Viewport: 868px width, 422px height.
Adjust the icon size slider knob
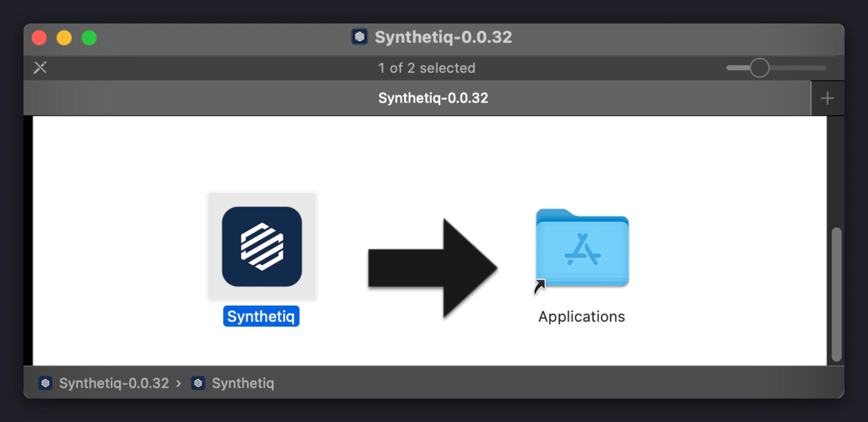coord(759,68)
